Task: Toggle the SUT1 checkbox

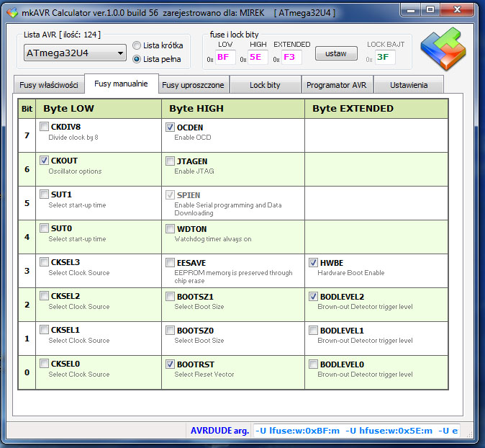Action: 44,194
